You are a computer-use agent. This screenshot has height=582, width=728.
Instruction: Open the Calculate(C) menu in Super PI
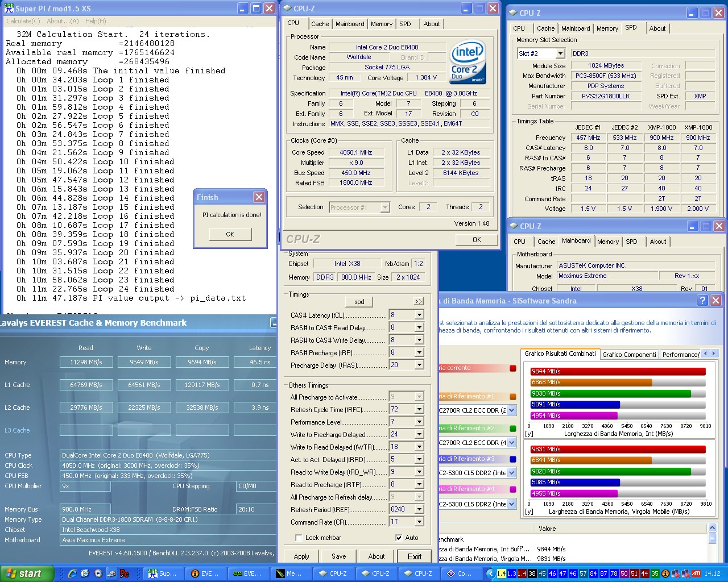(23, 21)
